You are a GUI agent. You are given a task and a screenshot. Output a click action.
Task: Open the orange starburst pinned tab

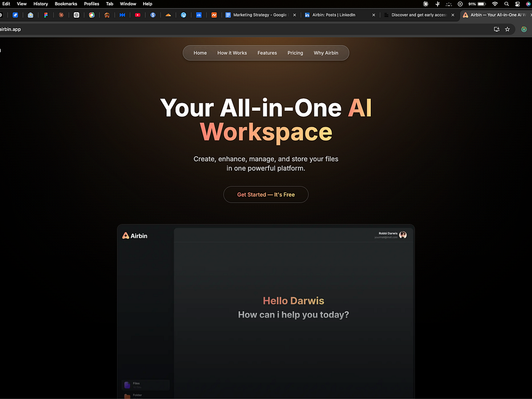point(61,15)
